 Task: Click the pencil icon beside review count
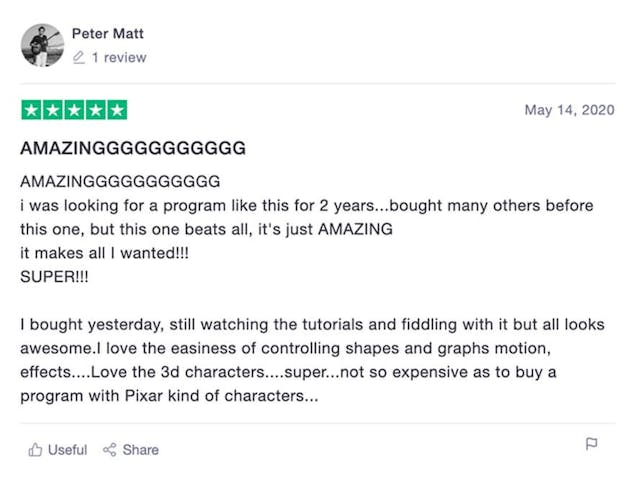click(79, 58)
